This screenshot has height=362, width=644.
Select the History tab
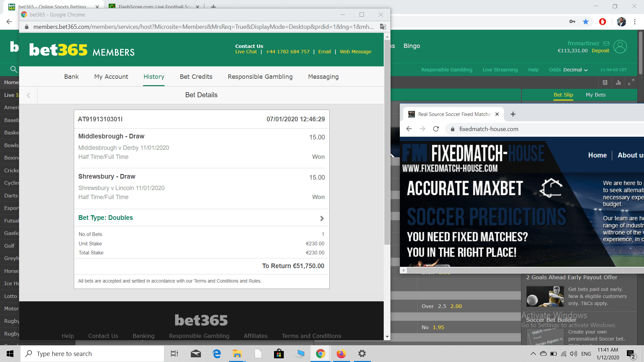coord(154,77)
